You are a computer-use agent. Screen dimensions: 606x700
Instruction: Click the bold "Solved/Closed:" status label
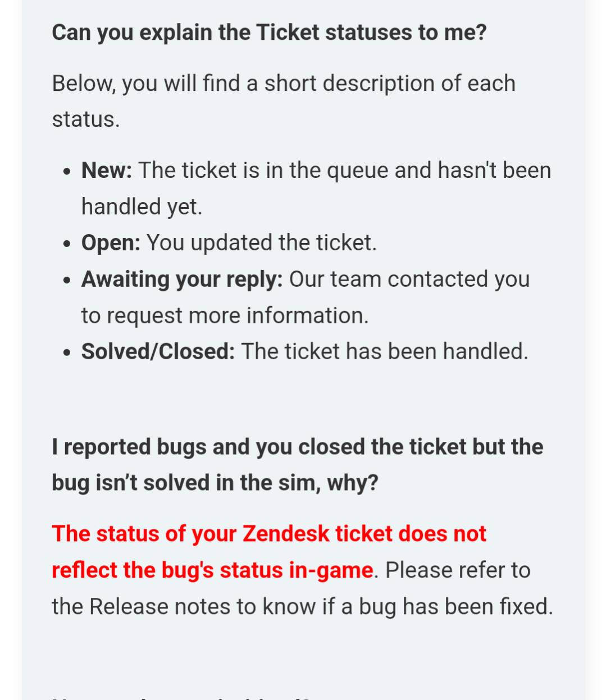pos(158,352)
